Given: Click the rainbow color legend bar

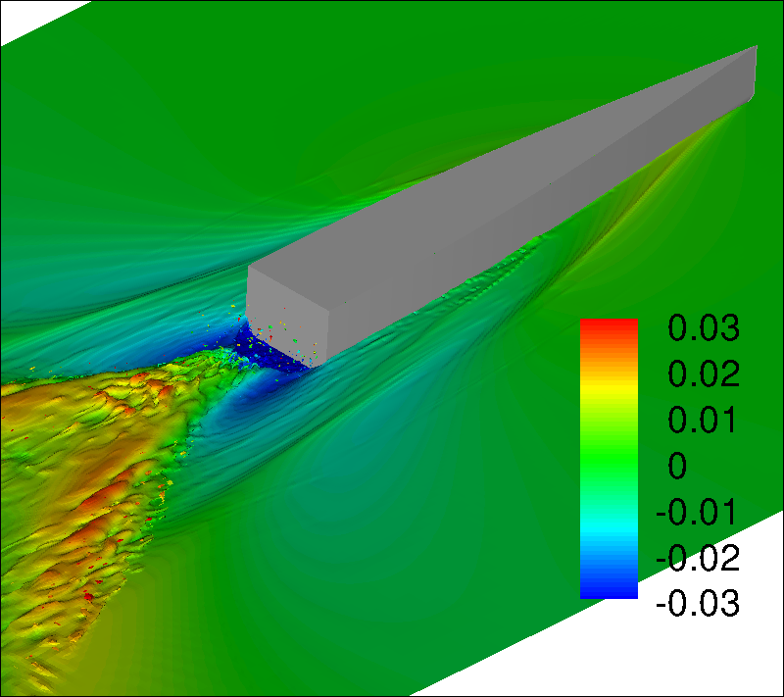Looking at the screenshot, I should coord(609,459).
